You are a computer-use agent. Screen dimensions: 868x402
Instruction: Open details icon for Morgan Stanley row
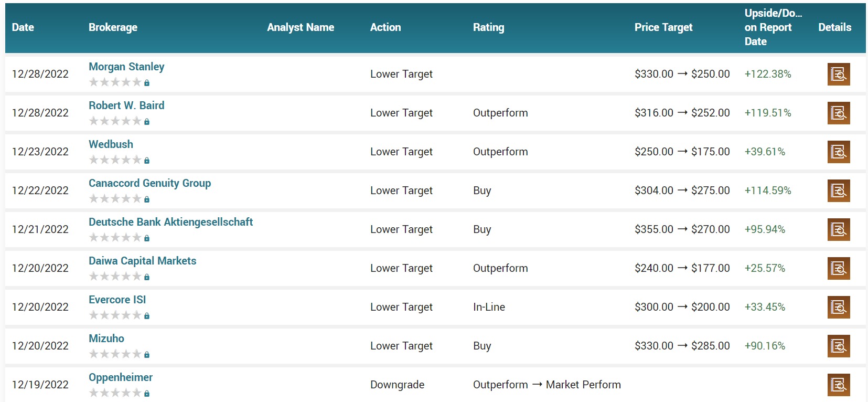(838, 75)
